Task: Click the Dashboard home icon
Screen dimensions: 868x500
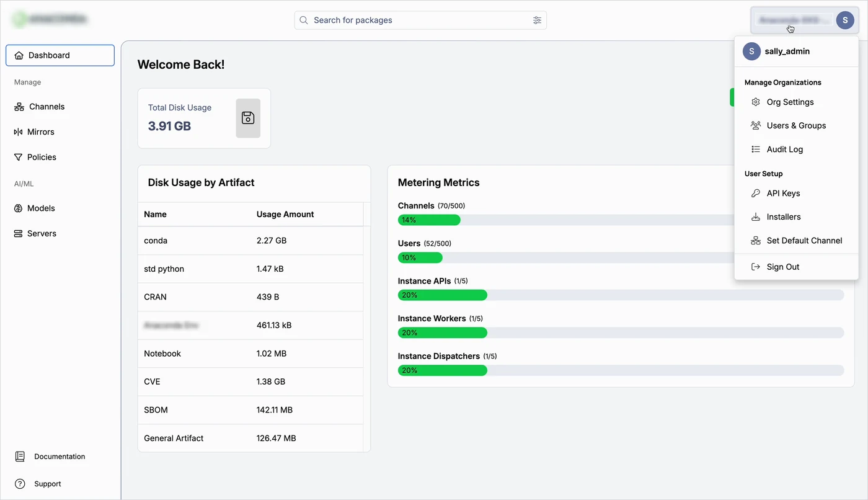Action: click(19, 55)
